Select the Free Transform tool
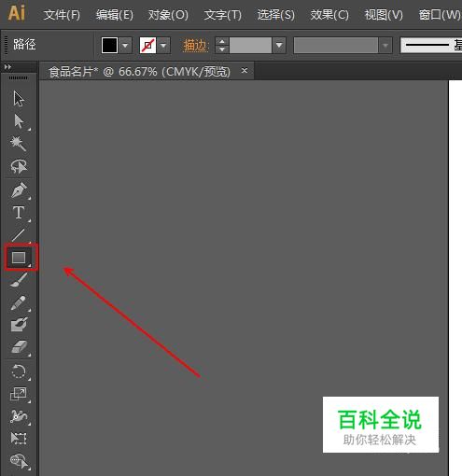Screen dimensions: 462x476 [x=19, y=439]
